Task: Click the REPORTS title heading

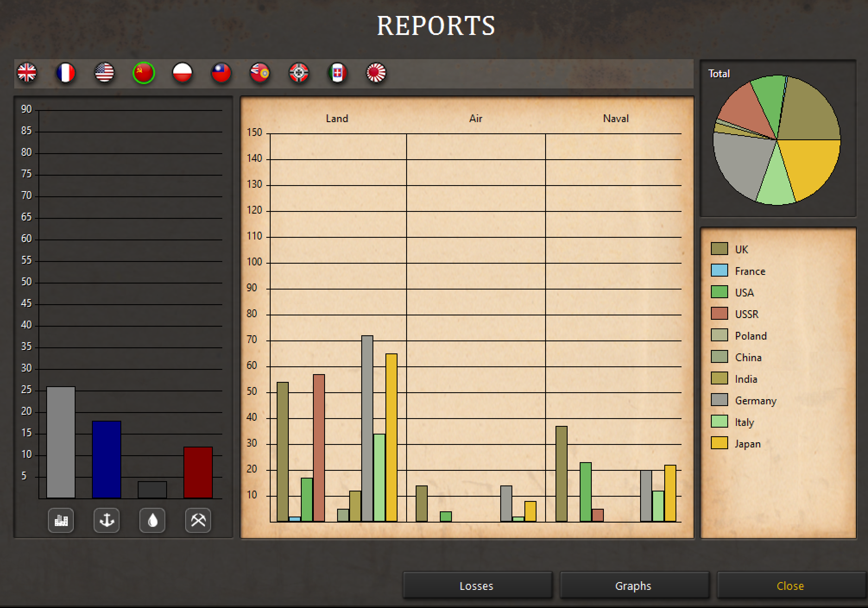Action: pyautogui.click(x=436, y=26)
